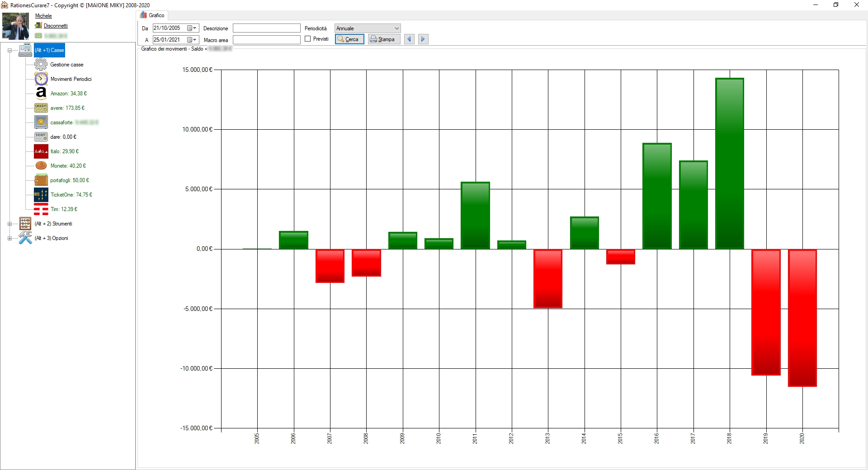Screen dimensions: 868x470
Task: Open Gestione casse with the gear icon
Action: (x=41, y=64)
